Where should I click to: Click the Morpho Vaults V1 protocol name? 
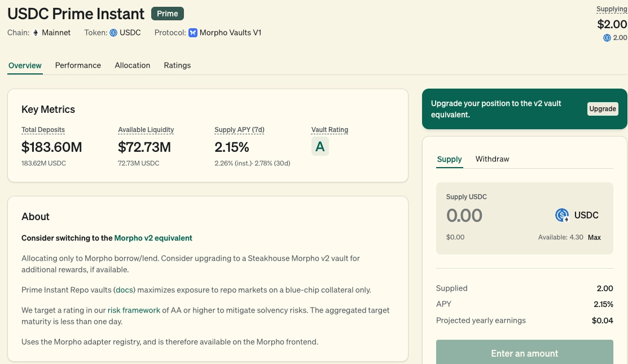point(230,33)
